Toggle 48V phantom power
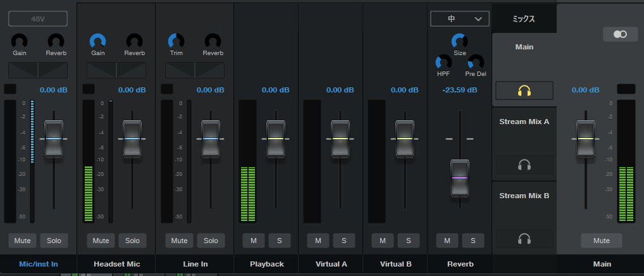 pyautogui.click(x=37, y=18)
